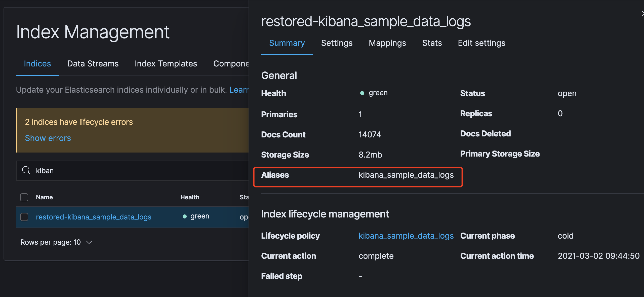Close the index details flyout

642,14
